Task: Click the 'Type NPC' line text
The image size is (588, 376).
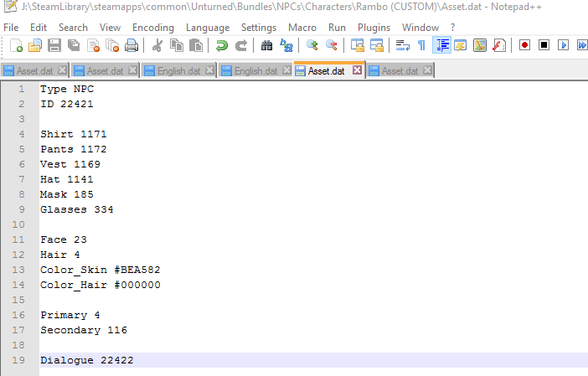Action: coord(67,89)
